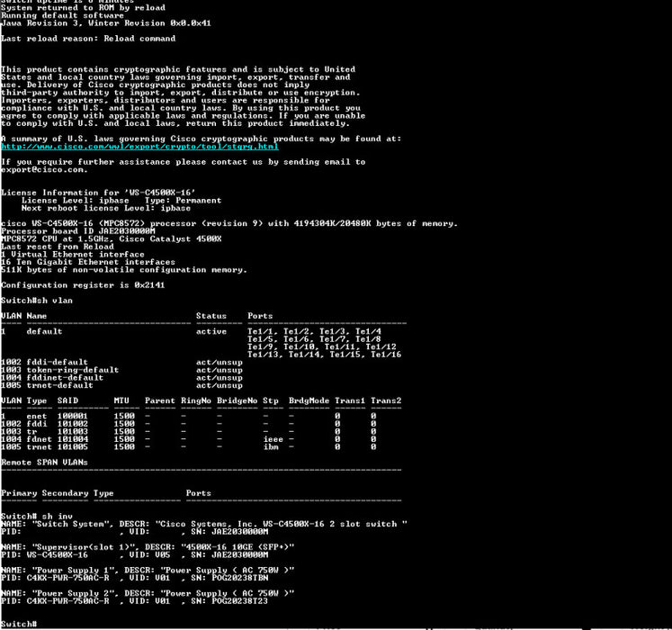Click the 'Trans2' column header

click(386, 401)
